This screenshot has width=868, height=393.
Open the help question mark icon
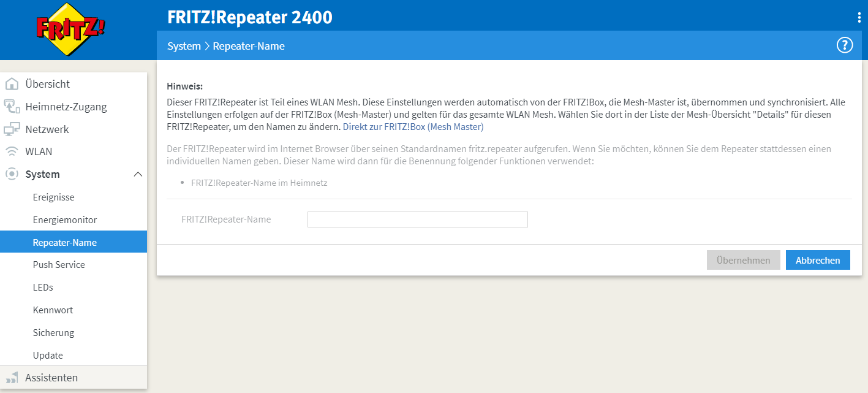point(845,45)
